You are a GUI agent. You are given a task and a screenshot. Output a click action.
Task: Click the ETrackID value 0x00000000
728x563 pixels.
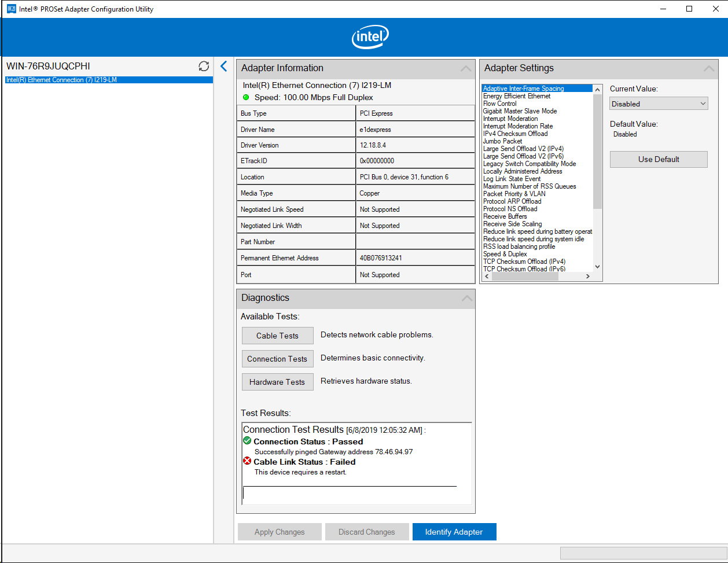(377, 161)
